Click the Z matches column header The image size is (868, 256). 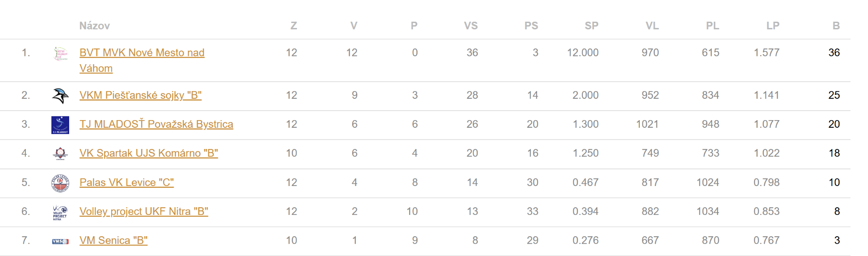tap(293, 26)
